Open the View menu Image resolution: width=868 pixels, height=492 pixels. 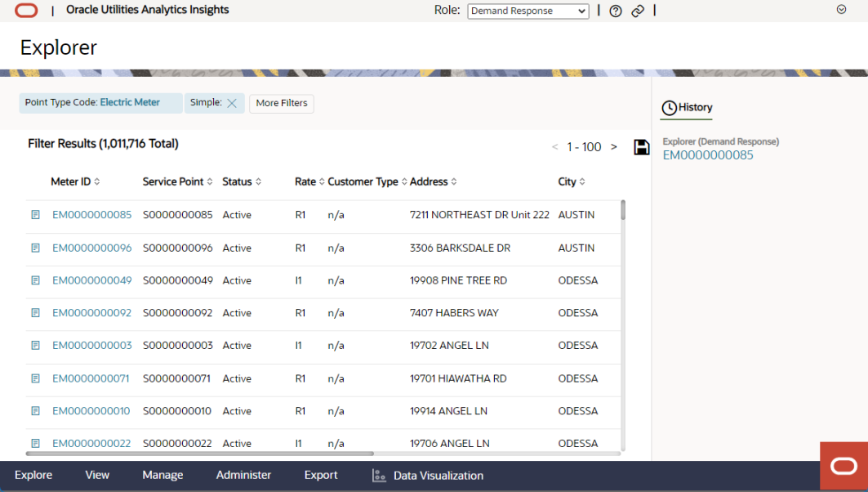click(x=97, y=476)
